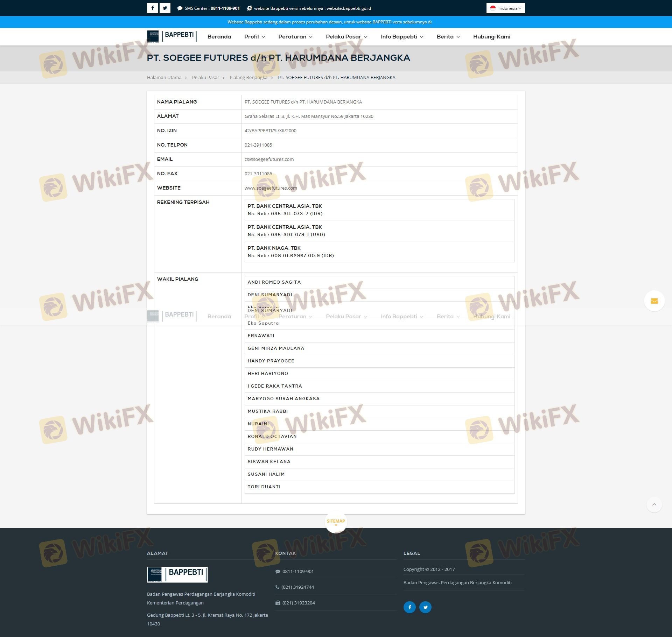The width and height of the screenshot is (672, 637).
Task: Open the Indonesia language dropdown
Action: click(x=505, y=8)
